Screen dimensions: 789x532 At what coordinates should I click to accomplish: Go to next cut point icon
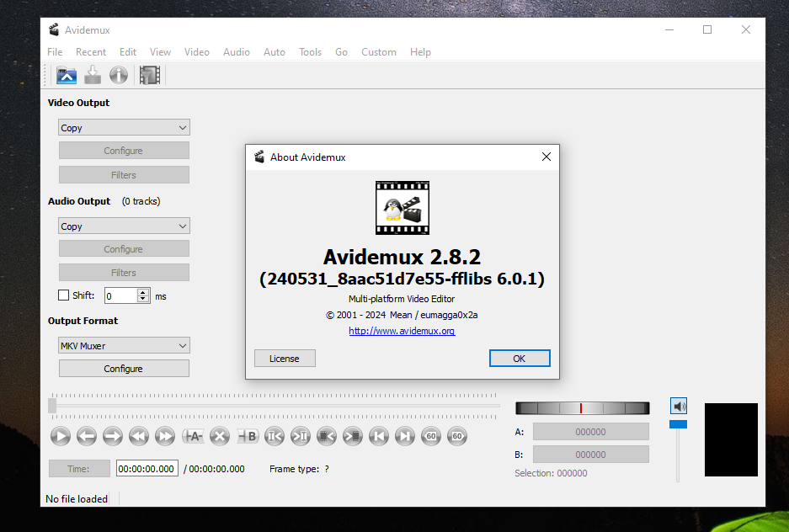point(301,436)
